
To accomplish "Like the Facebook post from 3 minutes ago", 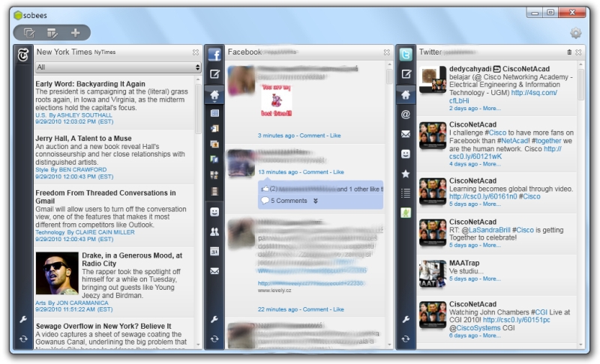I will (335, 136).
